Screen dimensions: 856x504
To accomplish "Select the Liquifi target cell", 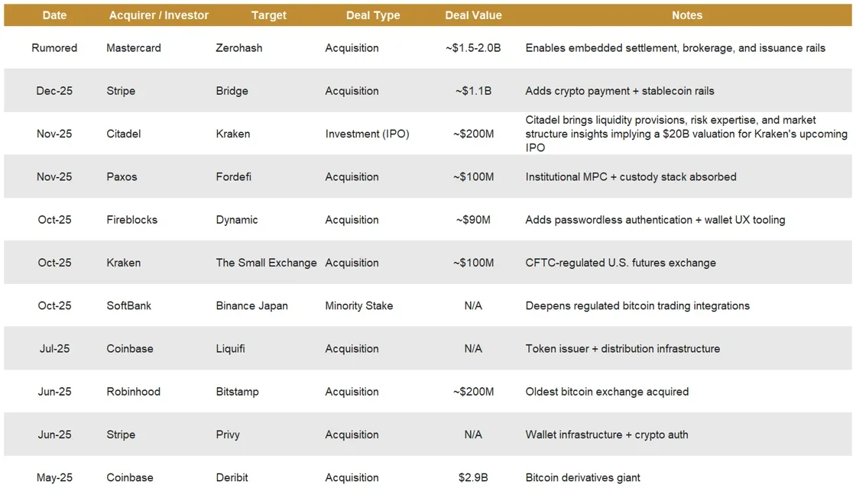I will pos(230,348).
